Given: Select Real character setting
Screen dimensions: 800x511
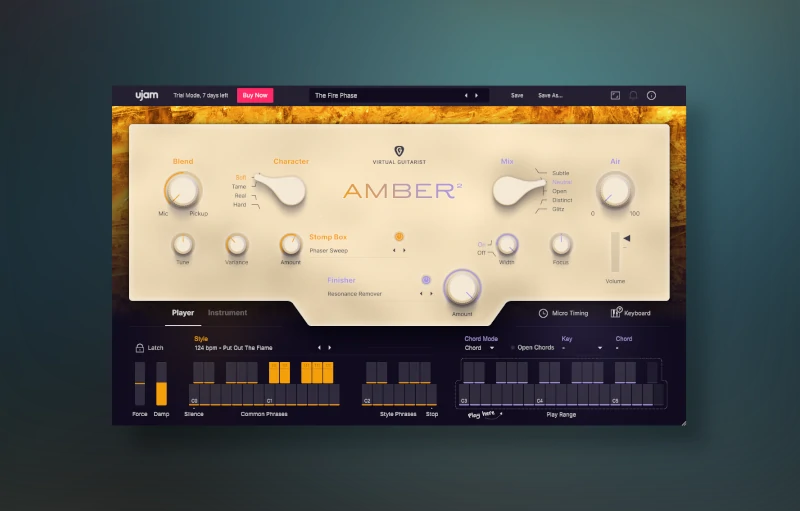Looking at the screenshot, I should click(240, 196).
